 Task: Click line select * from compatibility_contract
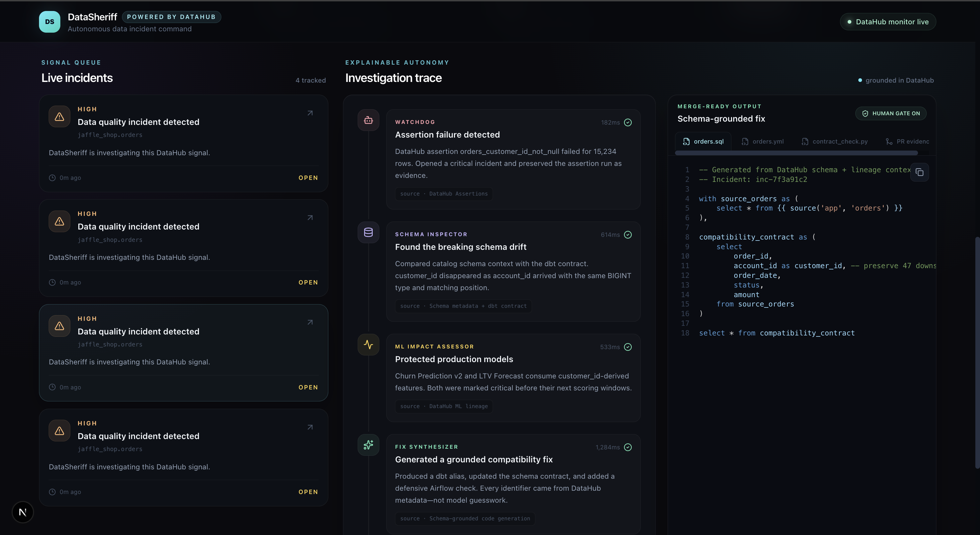[x=776, y=333]
